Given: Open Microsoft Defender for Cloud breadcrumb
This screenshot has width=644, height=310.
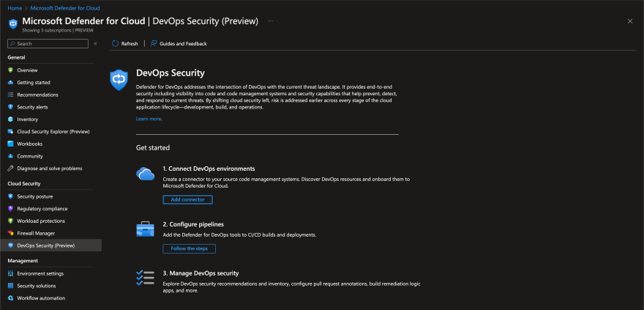Looking at the screenshot, I should pos(65,8).
